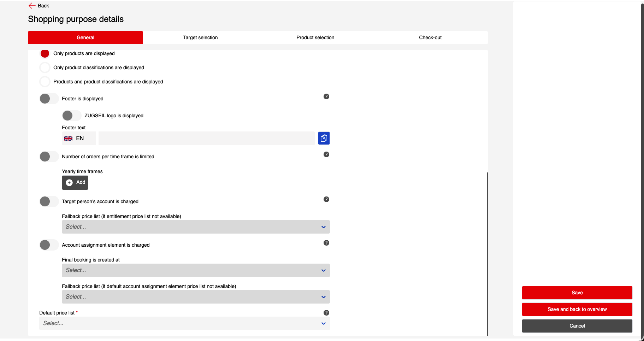Open help icon for Default price list
The width and height of the screenshot is (644, 341).
click(x=326, y=313)
